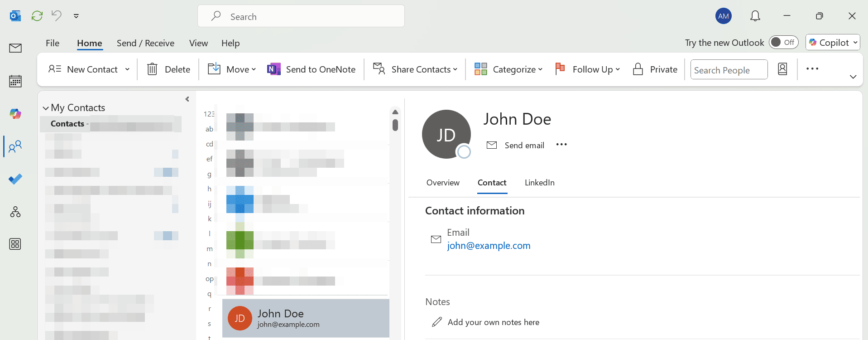Click the Send/Receive sync icon in title bar
868x340 pixels.
(x=37, y=16)
